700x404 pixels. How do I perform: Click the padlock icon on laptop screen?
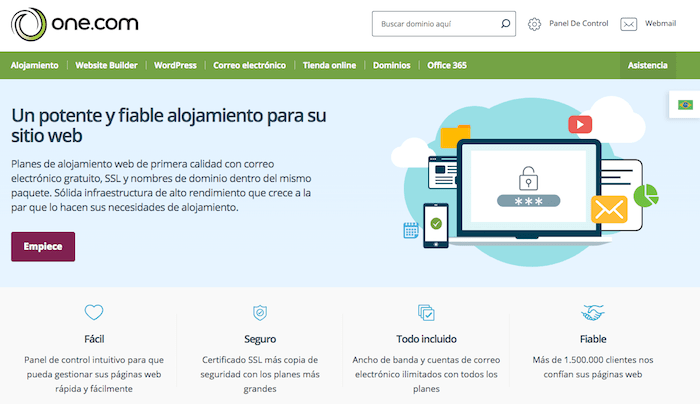[528, 179]
